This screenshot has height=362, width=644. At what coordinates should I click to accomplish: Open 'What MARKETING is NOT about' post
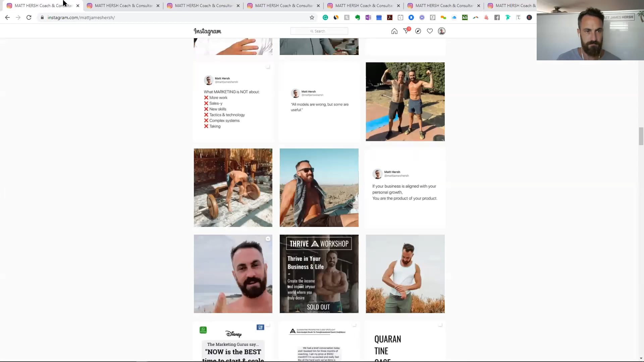(x=233, y=102)
